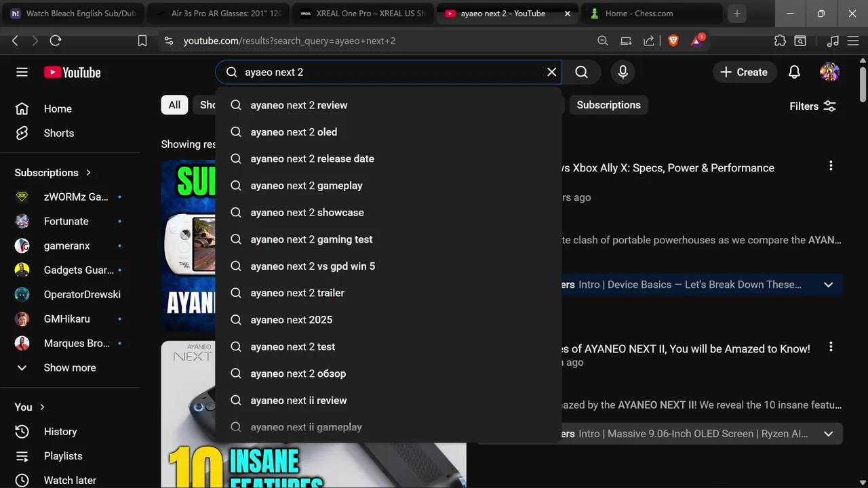Expand chapters for Device Basics video
This screenshot has width=868, height=488.
coord(828,285)
